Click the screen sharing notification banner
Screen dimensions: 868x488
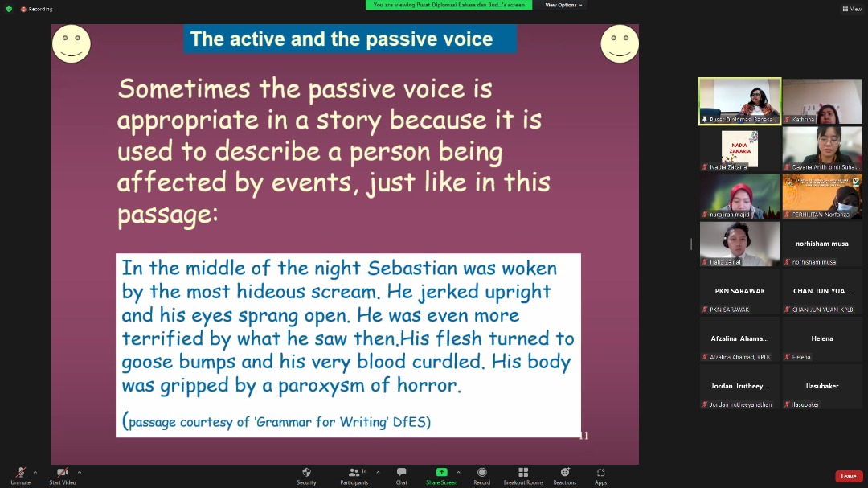tap(448, 5)
